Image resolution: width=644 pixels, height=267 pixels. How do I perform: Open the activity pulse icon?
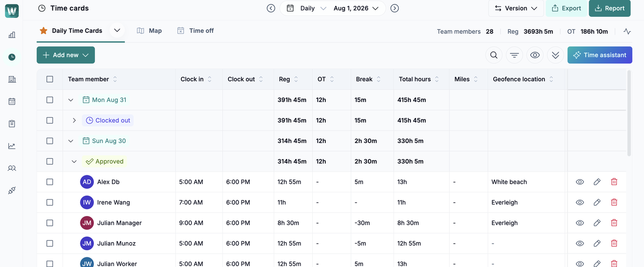click(x=627, y=31)
